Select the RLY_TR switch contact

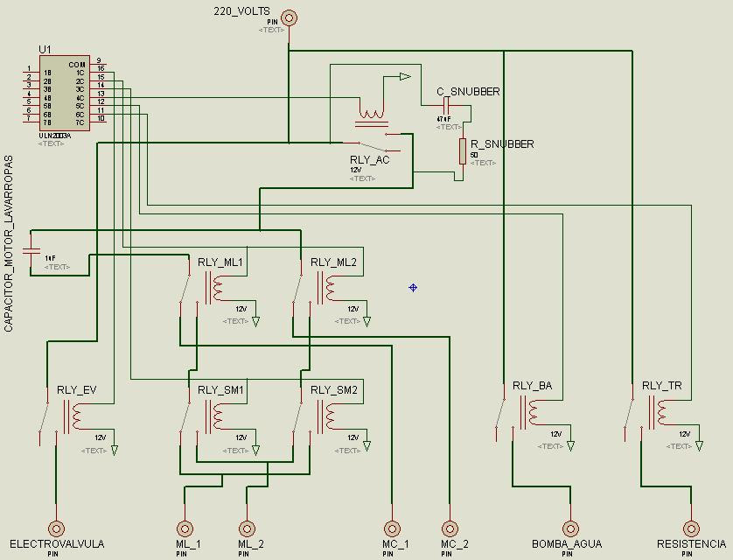click(632, 413)
